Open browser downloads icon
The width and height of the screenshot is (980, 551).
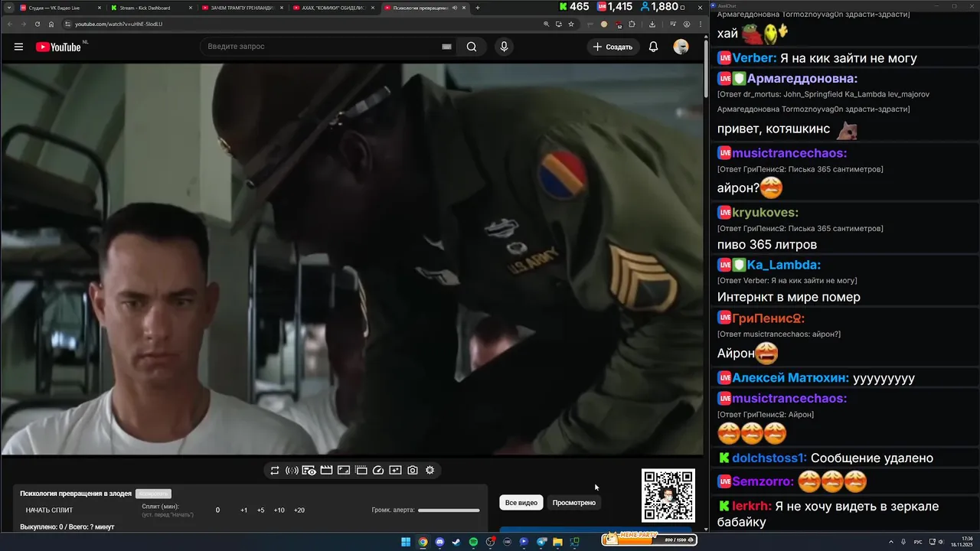pyautogui.click(x=652, y=24)
